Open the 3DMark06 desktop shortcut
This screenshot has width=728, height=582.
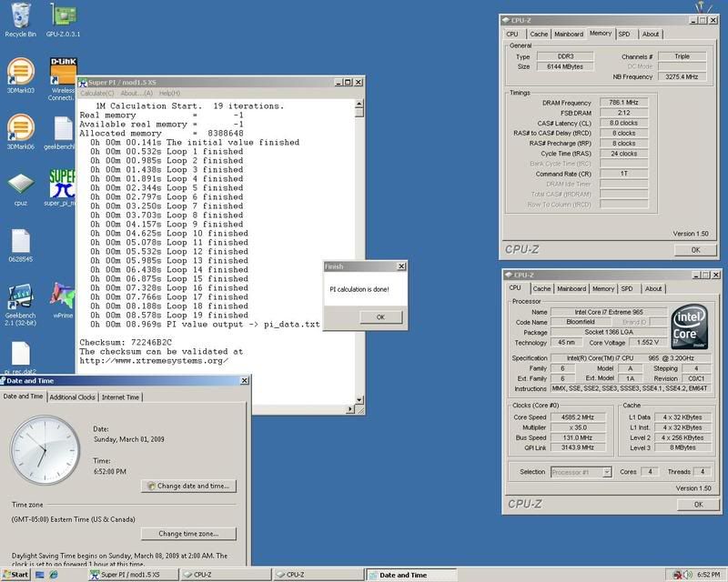(20, 127)
